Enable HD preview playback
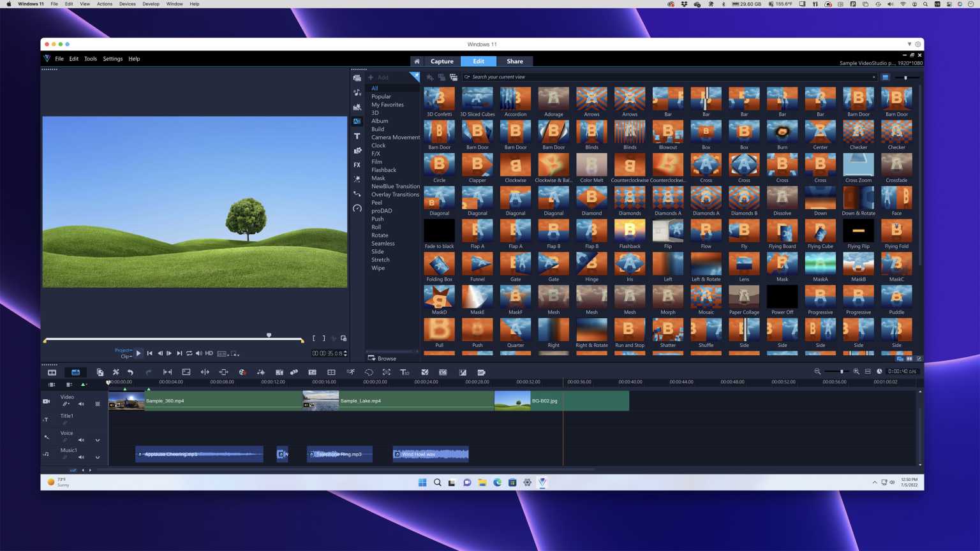The image size is (980, 551). tap(209, 353)
